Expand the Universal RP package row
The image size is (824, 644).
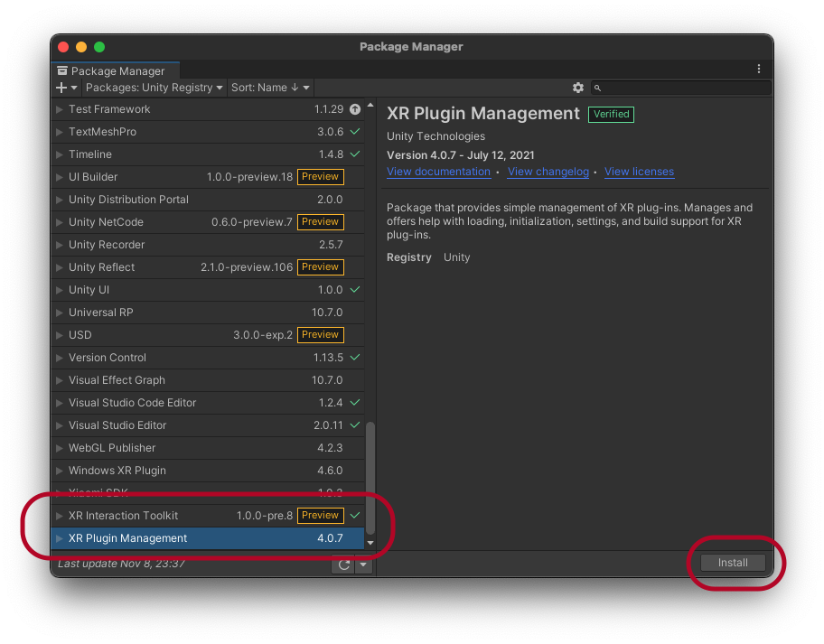60,313
